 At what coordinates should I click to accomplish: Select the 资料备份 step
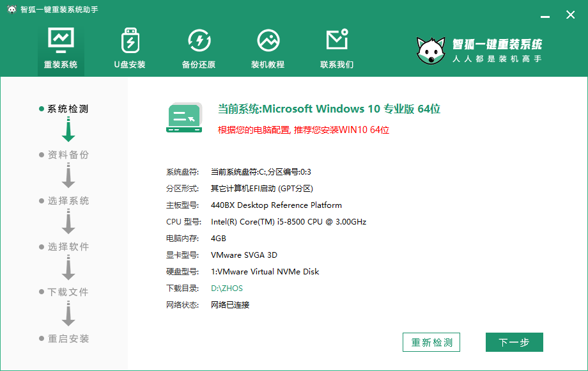pyautogui.click(x=68, y=155)
